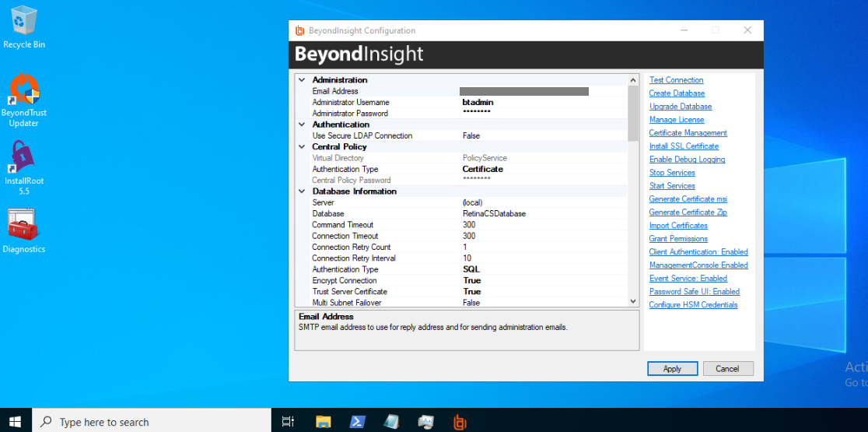The height and width of the screenshot is (432, 868).
Task: Toggle Client Authentication: Enabled link
Action: tap(698, 252)
